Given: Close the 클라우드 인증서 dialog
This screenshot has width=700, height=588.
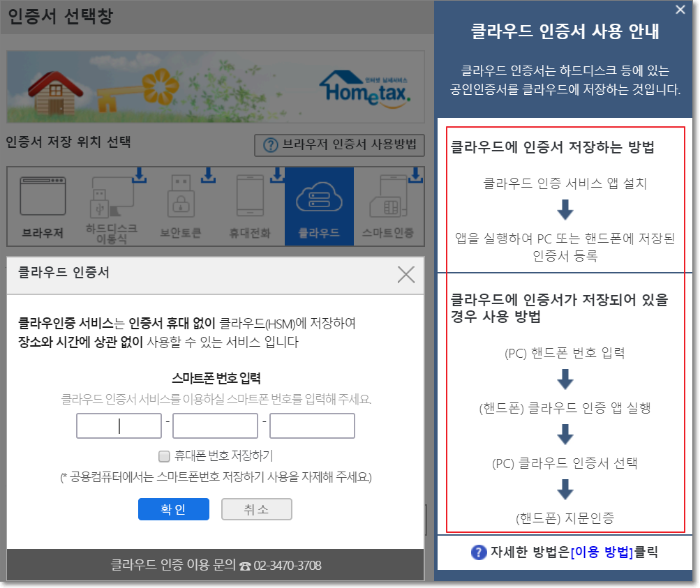Looking at the screenshot, I should tap(405, 274).
